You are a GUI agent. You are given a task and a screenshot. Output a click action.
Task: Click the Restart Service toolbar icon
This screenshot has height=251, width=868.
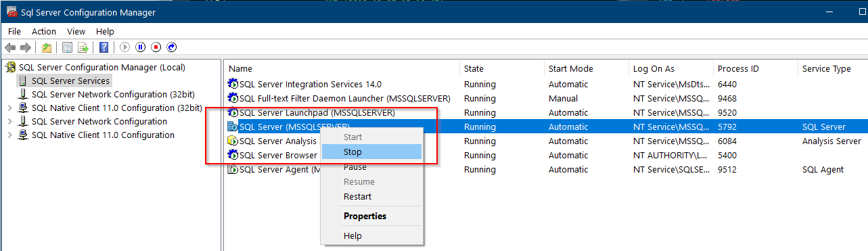(172, 47)
